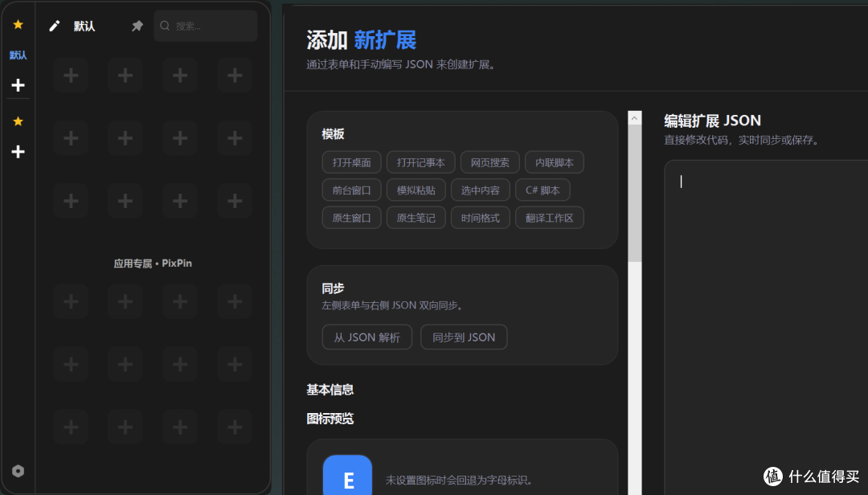Apply the C# 脚本 template

click(542, 190)
